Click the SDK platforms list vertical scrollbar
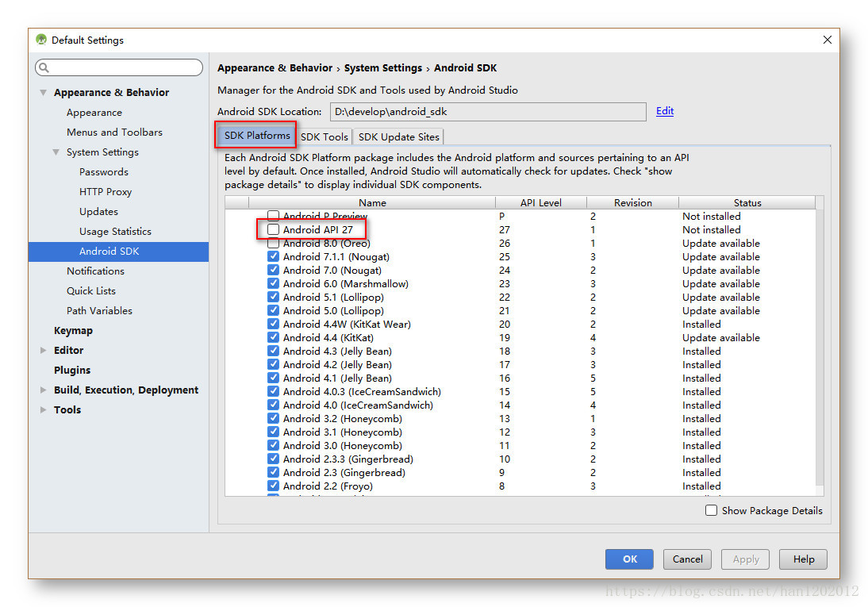Image resolution: width=868 pixels, height=607 pixels. (x=820, y=346)
